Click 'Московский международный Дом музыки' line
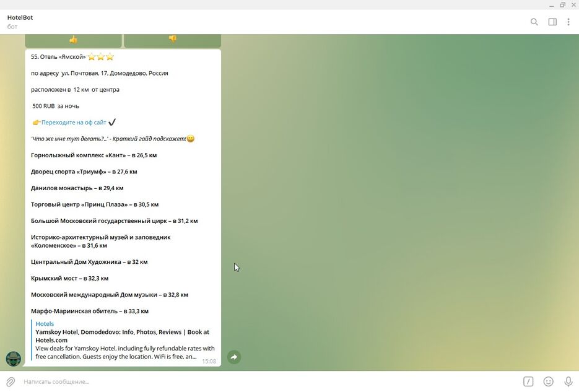 coord(110,295)
